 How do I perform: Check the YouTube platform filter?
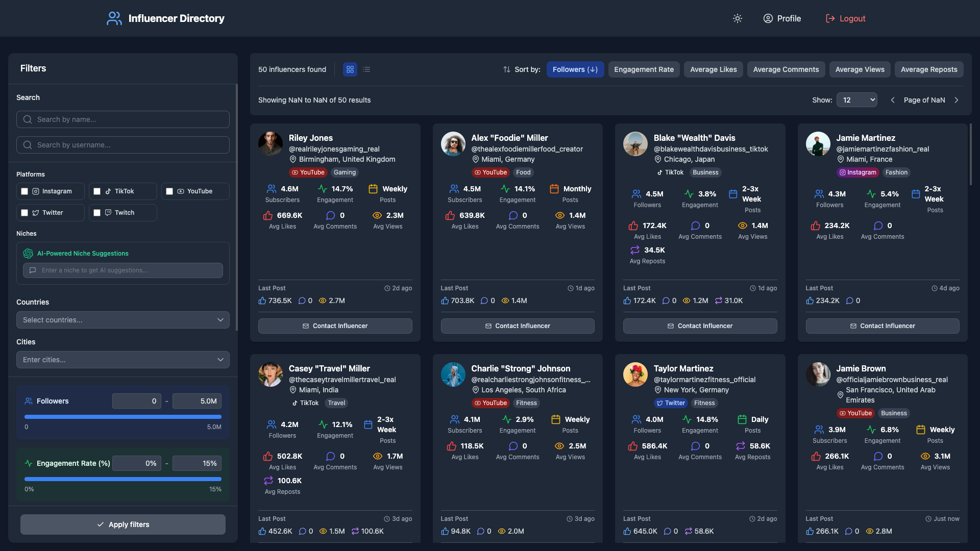[x=169, y=191]
